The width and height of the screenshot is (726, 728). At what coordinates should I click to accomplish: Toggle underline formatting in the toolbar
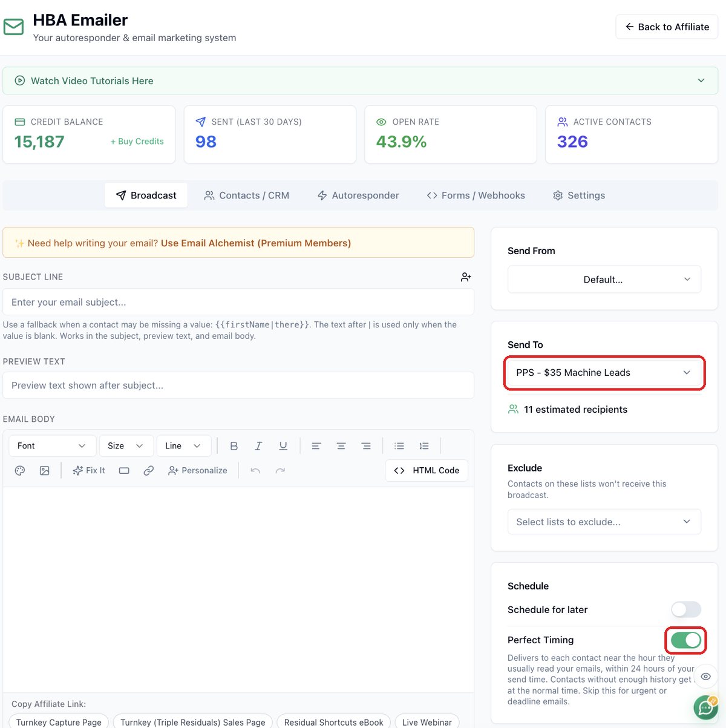pyautogui.click(x=283, y=446)
